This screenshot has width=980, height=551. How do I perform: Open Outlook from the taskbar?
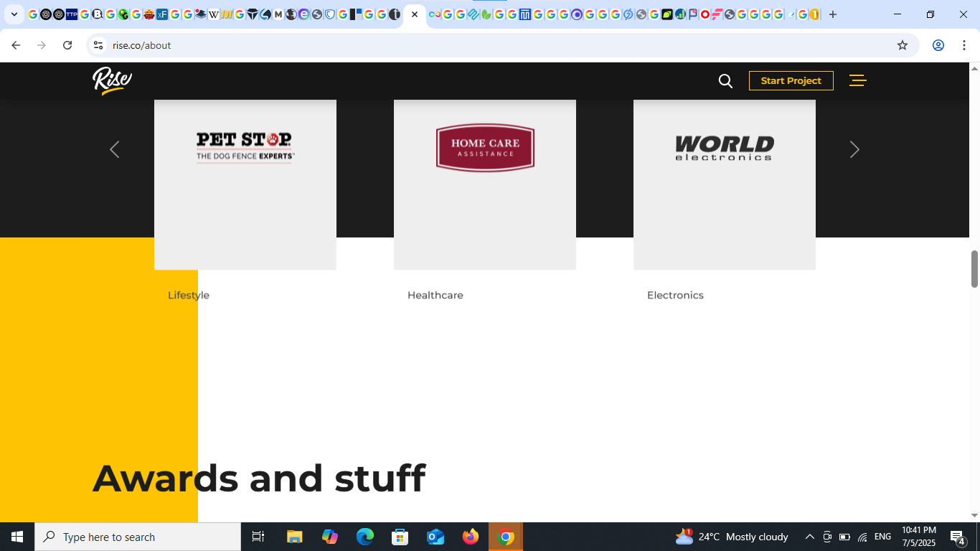[x=435, y=537]
